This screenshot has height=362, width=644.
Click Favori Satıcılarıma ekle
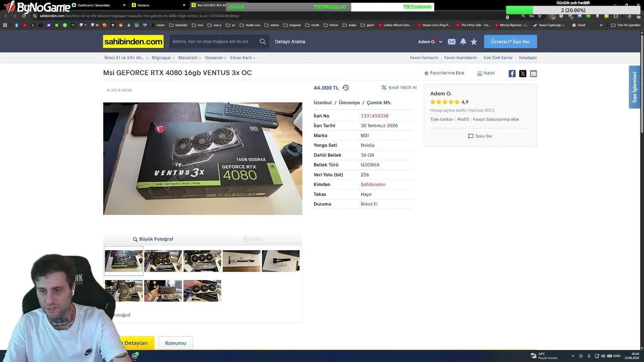(x=496, y=120)
